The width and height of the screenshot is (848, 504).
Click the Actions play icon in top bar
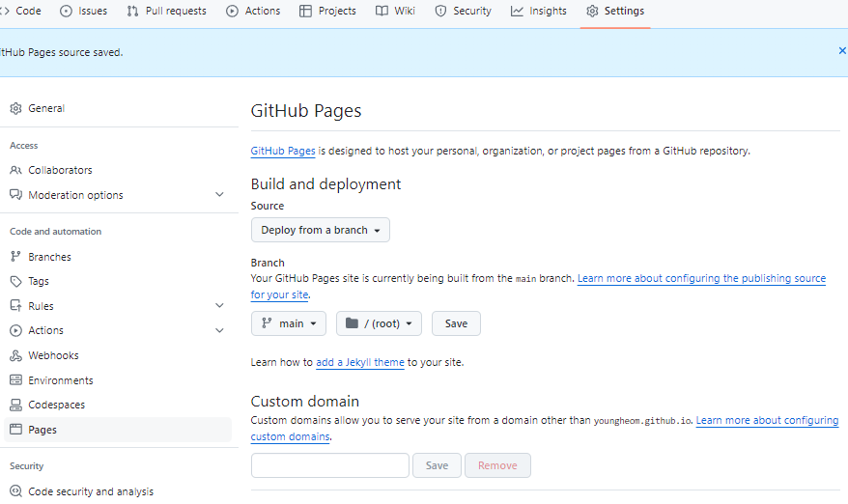click(x=232, y=11)
